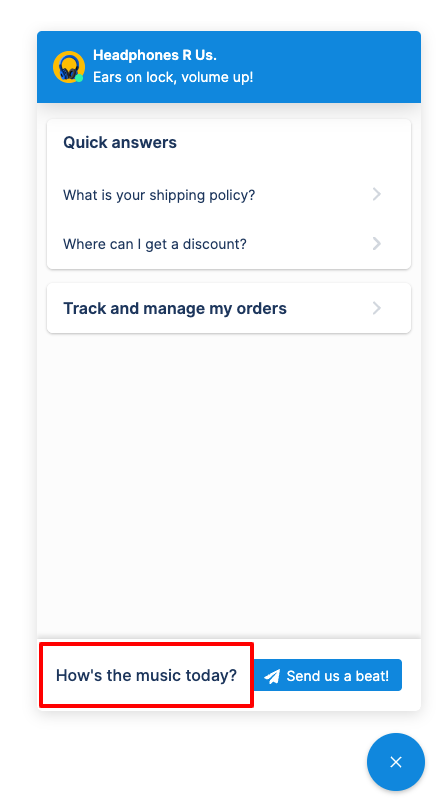The height and width of the screenshot is (807, 446).
Task: Click the footer area right of Send button
Action: point(411,675)
